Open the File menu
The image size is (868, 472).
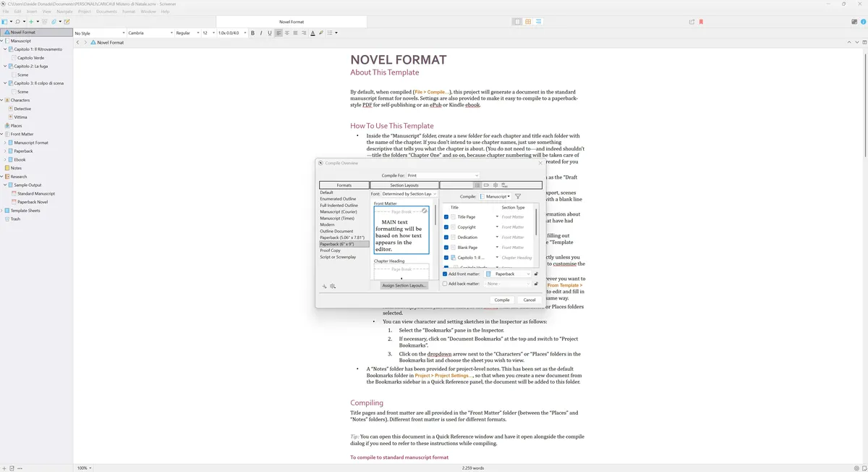(6, 12)
